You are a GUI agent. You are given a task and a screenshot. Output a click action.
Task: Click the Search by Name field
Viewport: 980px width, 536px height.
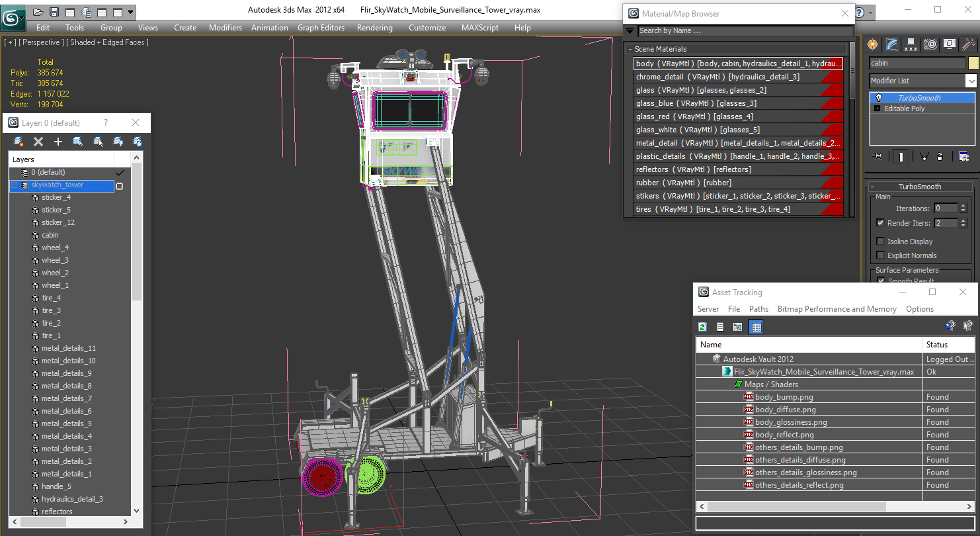745,30
